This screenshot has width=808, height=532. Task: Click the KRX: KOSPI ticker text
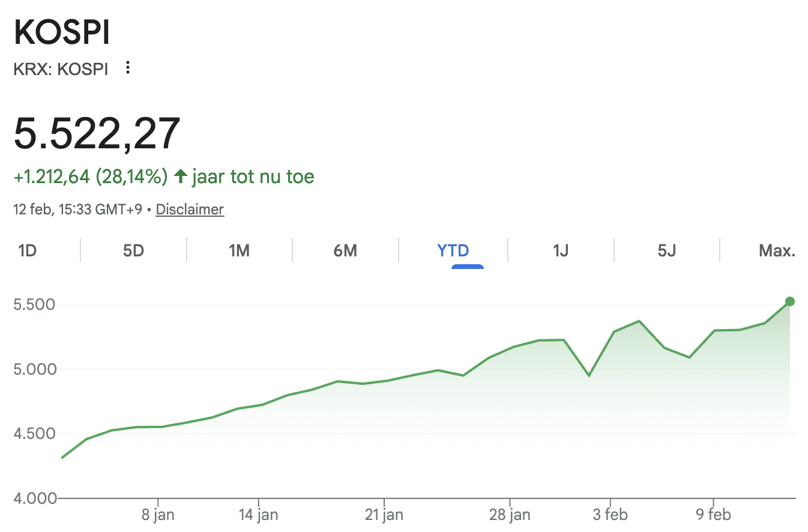[61, 69]
